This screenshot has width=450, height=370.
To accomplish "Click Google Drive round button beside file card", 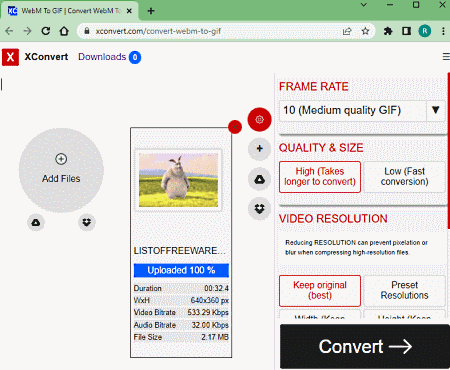I will (x=259, y=180).
